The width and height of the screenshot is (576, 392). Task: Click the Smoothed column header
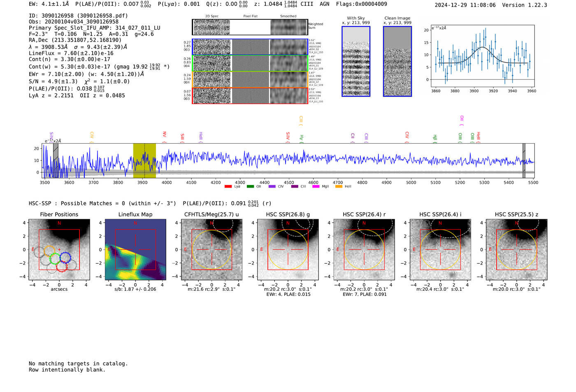click(288, 16)
